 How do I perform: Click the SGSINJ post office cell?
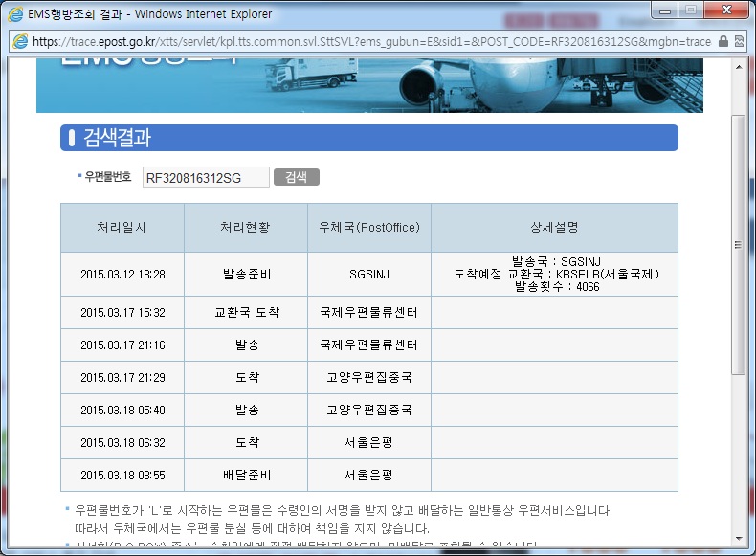(x=368, y=275)
